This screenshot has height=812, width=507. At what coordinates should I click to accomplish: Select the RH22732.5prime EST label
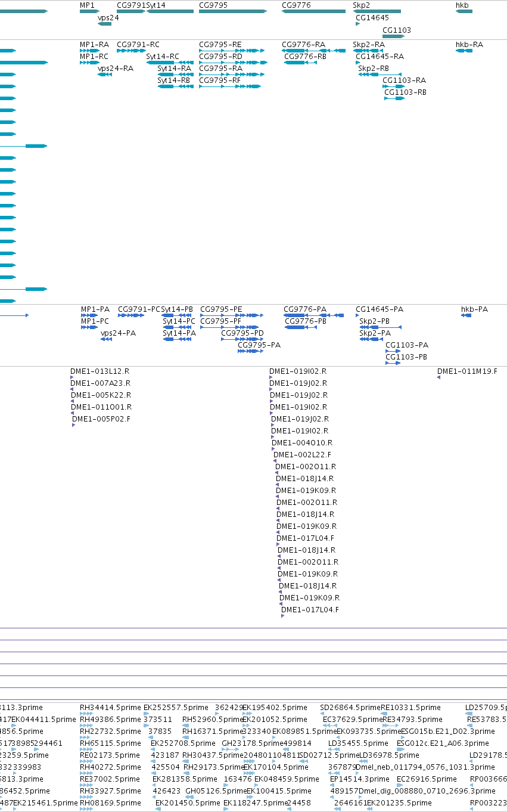[x=111, y=731]
